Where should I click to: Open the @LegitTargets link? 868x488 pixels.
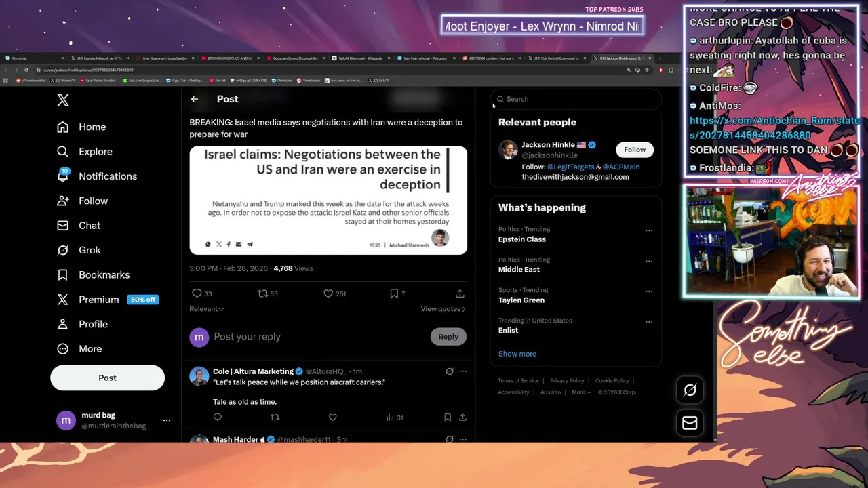coord(570,167)
